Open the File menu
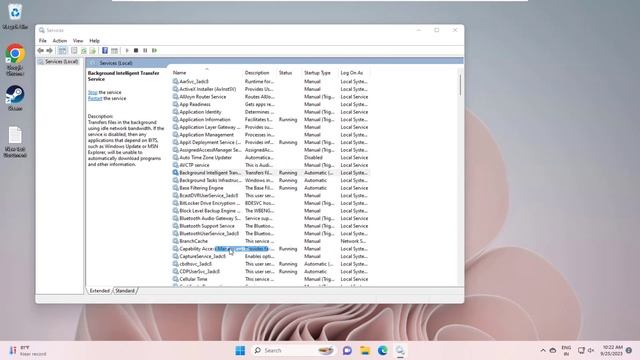This screenshot has height=360, width=640. (42, 41)
